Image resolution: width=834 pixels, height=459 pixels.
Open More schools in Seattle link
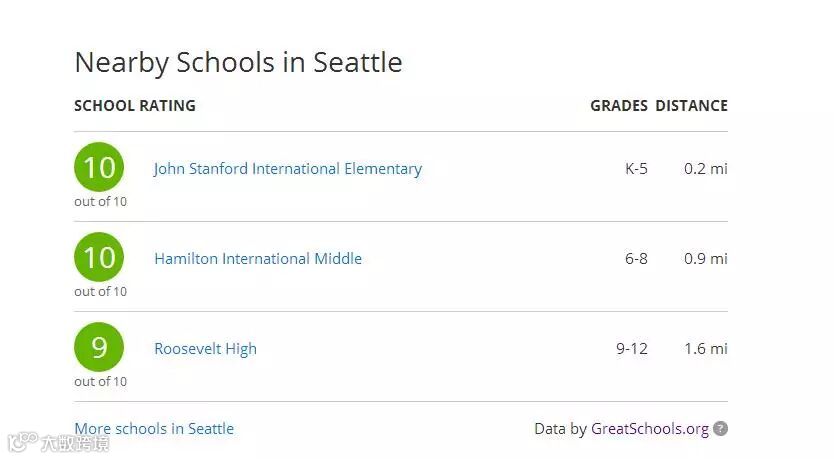pos(154,429)
